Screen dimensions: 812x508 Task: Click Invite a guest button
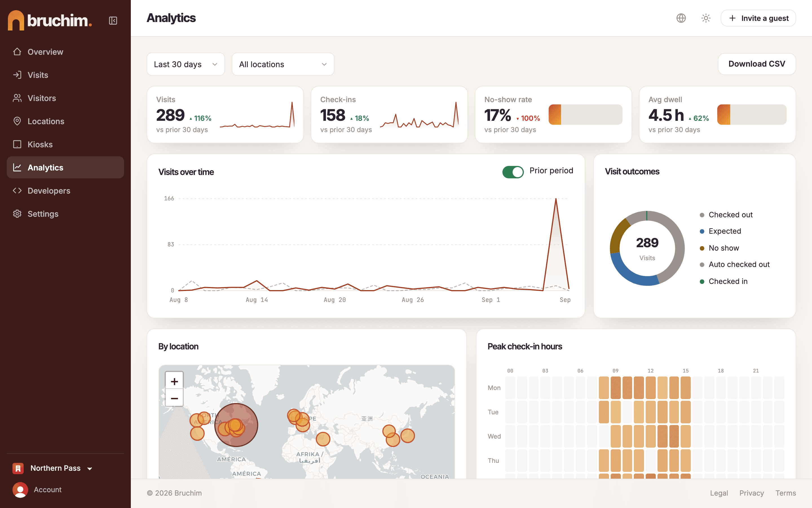point(758,18)
